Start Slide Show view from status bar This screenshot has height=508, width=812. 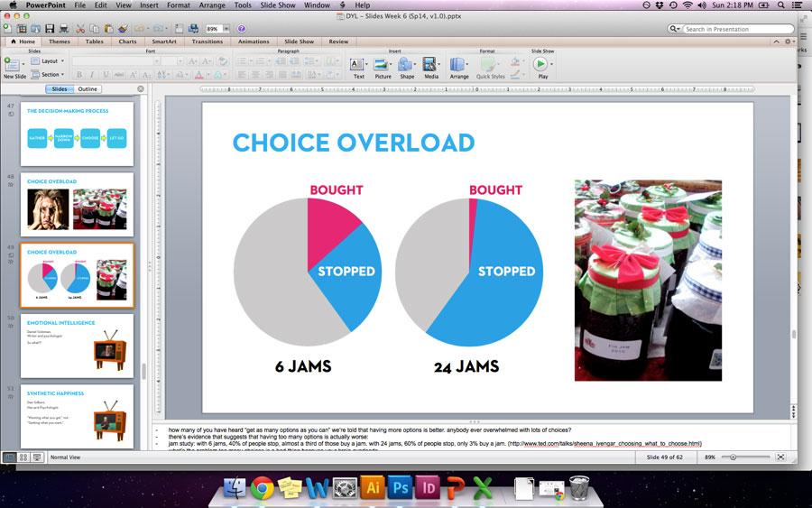click(37, 457)
